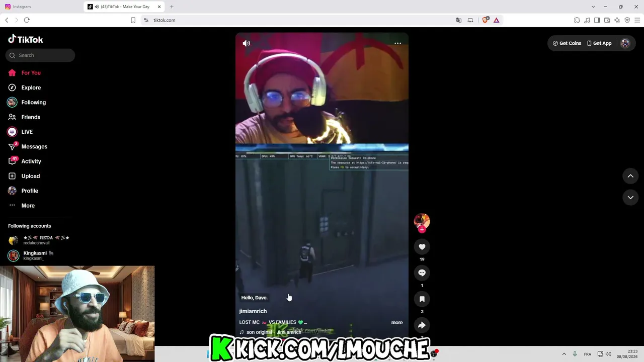Open the Following feed
The width and height of the screenshot is (644, 362).
(33, 103)
